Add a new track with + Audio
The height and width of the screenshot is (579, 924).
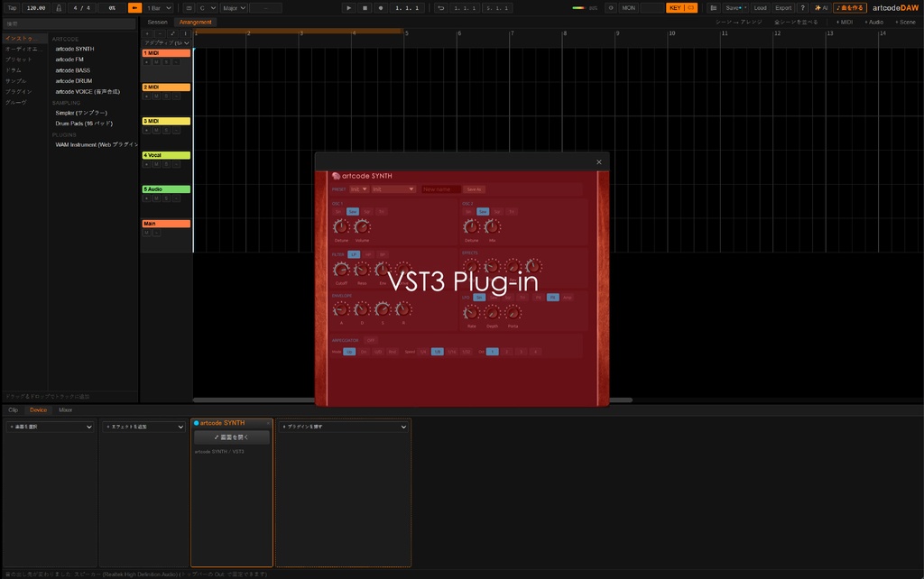[873, 22]
